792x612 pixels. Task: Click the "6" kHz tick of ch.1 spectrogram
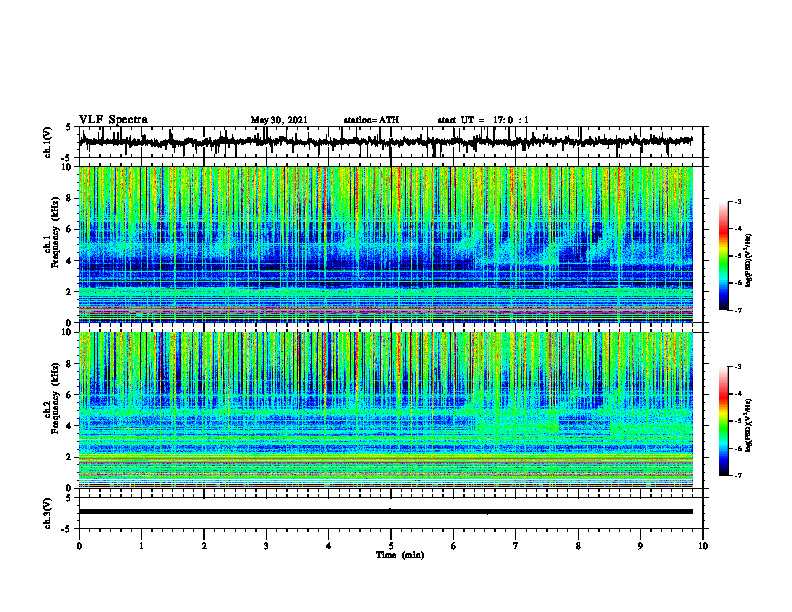pos(70,229)
